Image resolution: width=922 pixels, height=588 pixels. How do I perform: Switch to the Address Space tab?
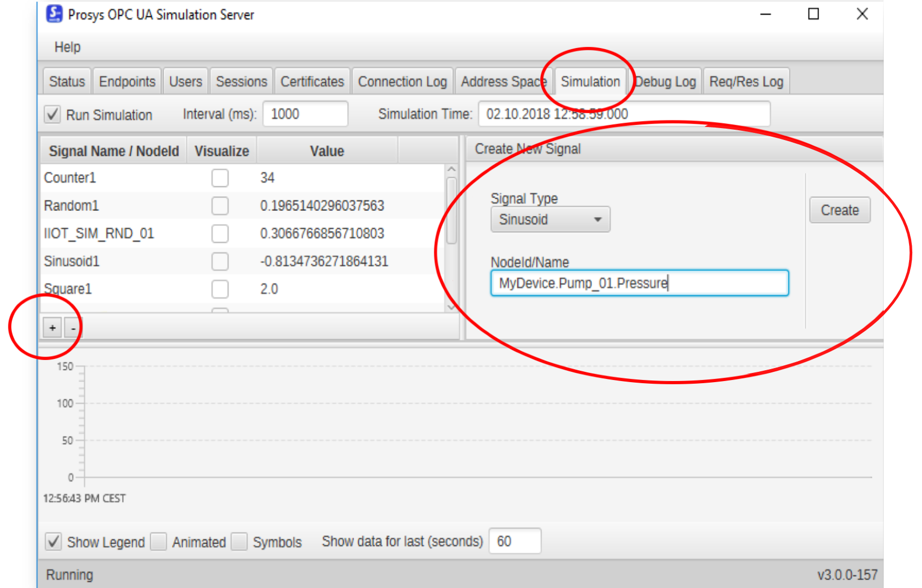click(x=503, y=82)
